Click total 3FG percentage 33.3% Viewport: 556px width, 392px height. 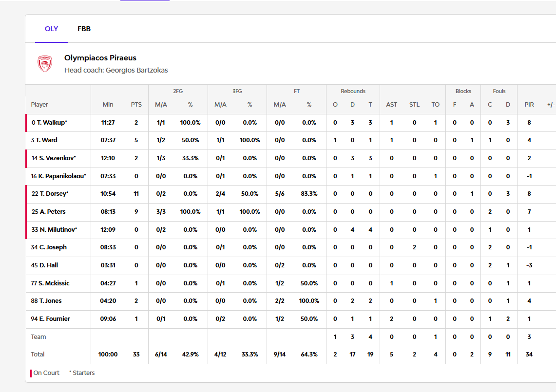tap(249, 354)
